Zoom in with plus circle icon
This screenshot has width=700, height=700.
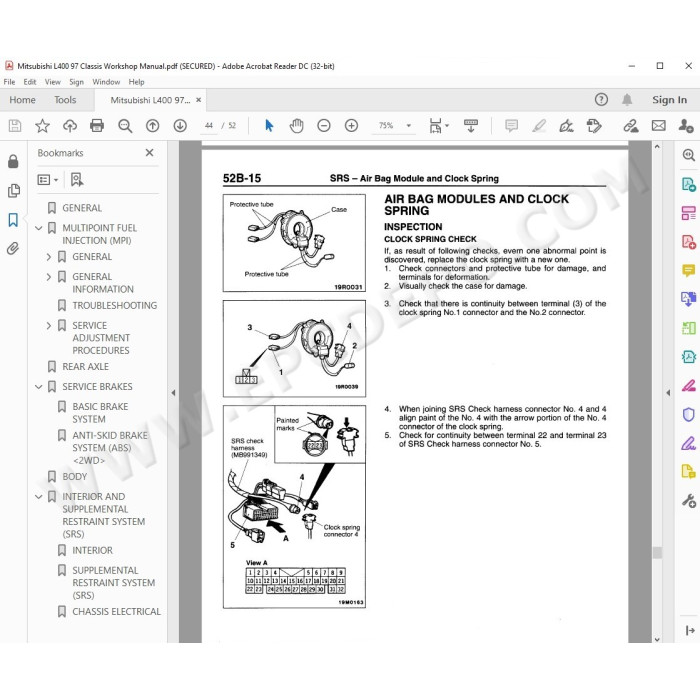coord(352,126)
